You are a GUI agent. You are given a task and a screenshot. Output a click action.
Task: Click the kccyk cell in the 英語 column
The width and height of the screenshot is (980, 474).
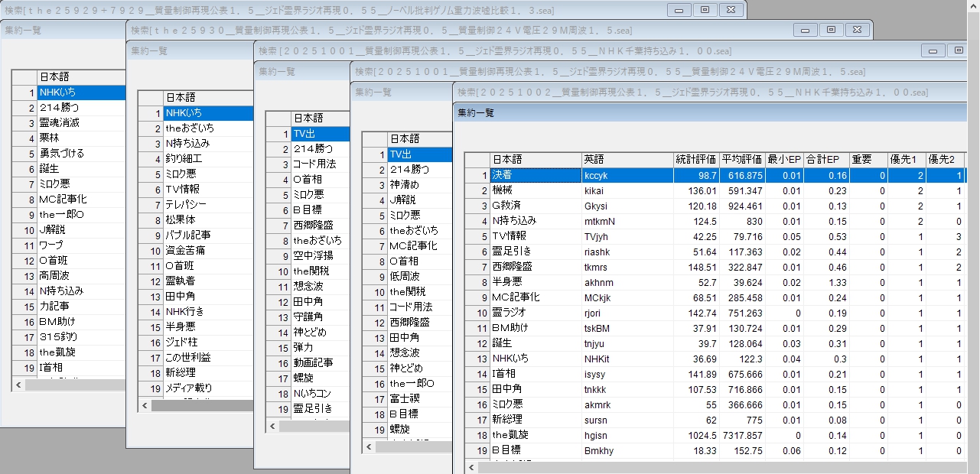(x=627, y=175)
